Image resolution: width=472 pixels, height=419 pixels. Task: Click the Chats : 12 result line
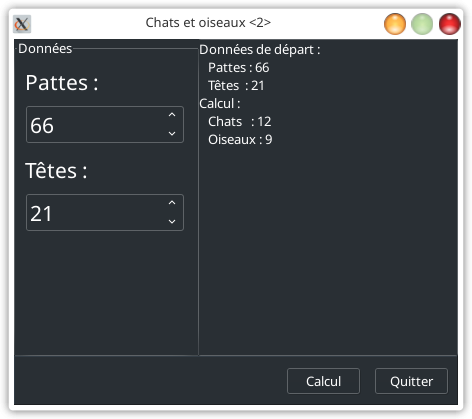coord(240,122)
